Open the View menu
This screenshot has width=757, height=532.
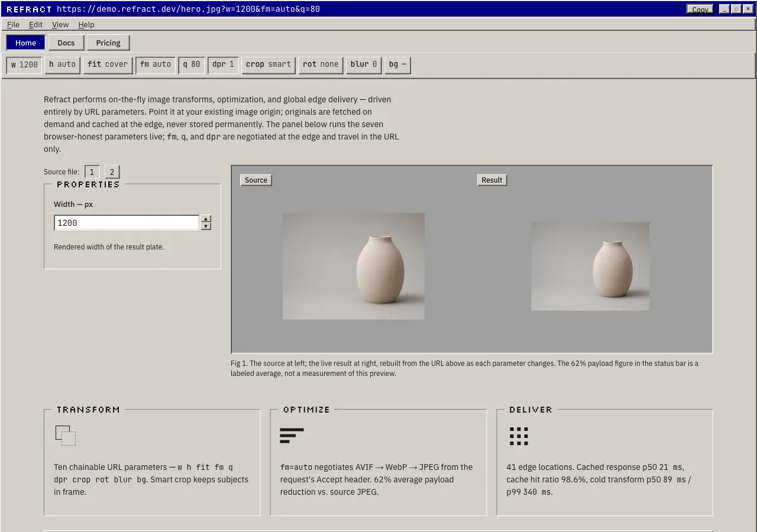[60, 24]
